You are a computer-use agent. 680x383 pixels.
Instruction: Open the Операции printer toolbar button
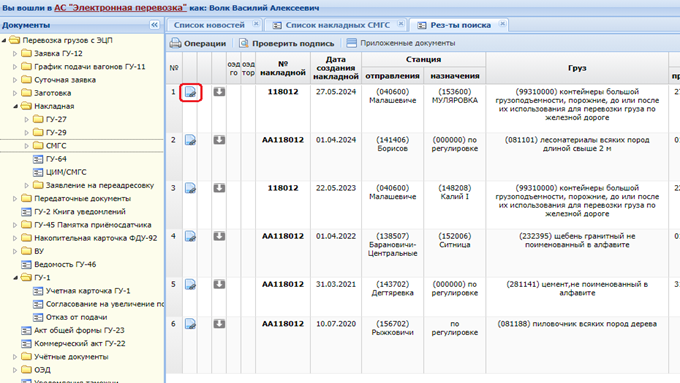point(198,43)
